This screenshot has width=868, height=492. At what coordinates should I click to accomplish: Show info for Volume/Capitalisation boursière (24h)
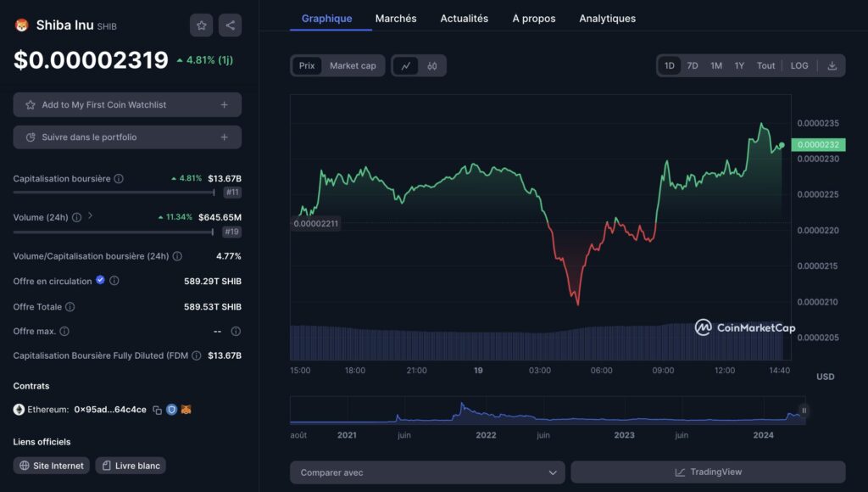(x=177, y=256)
